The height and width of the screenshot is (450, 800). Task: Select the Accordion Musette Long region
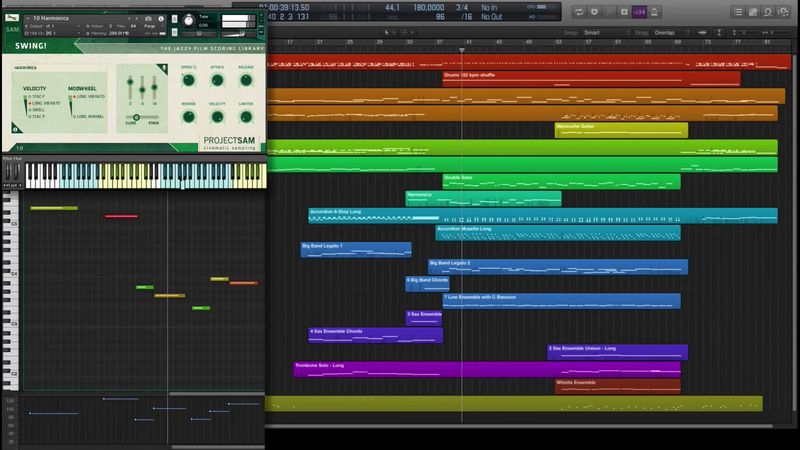558,233
